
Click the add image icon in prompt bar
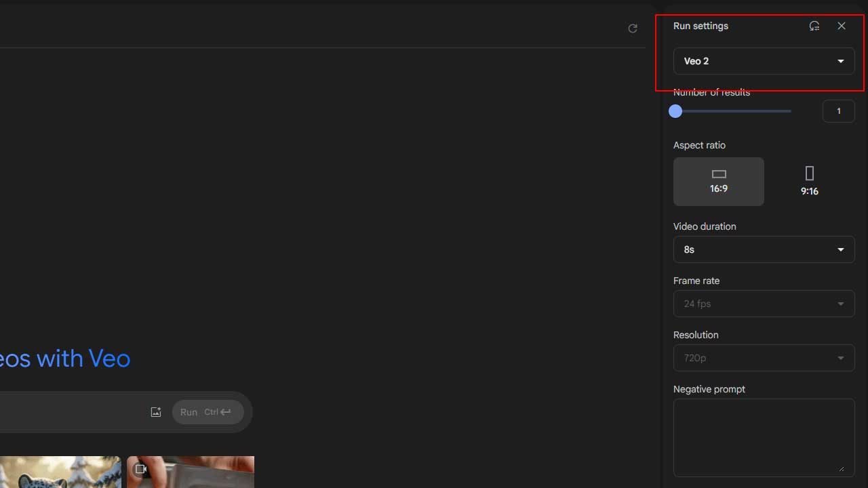coord(156,412)
